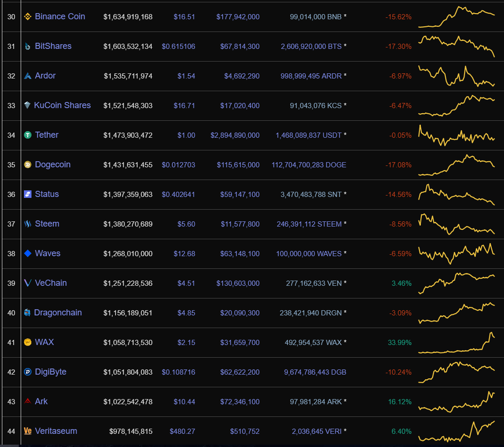Click BitShares 7-day price chart

(x=457, y=47)
